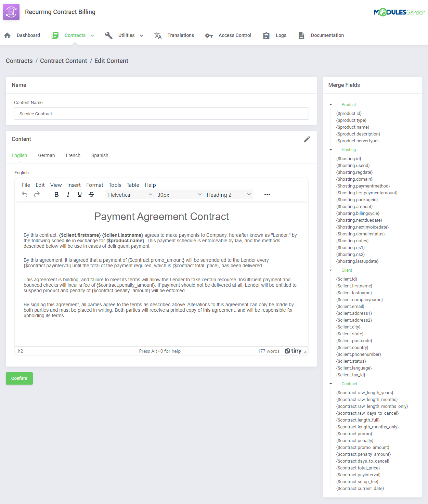The image size is (428, 504).
Task: Open the editor overflow options menu
Action: (267, 194)
